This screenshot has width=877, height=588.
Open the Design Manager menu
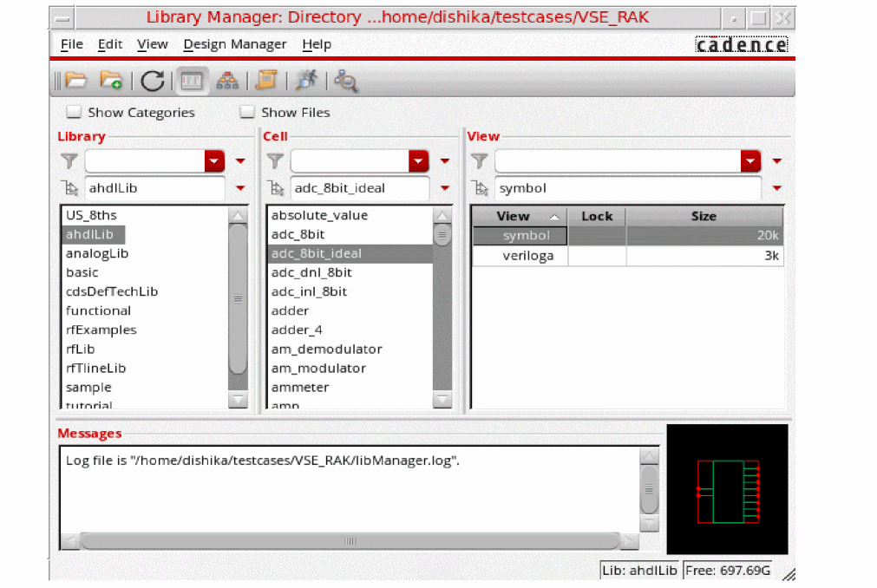coord(234,44)
